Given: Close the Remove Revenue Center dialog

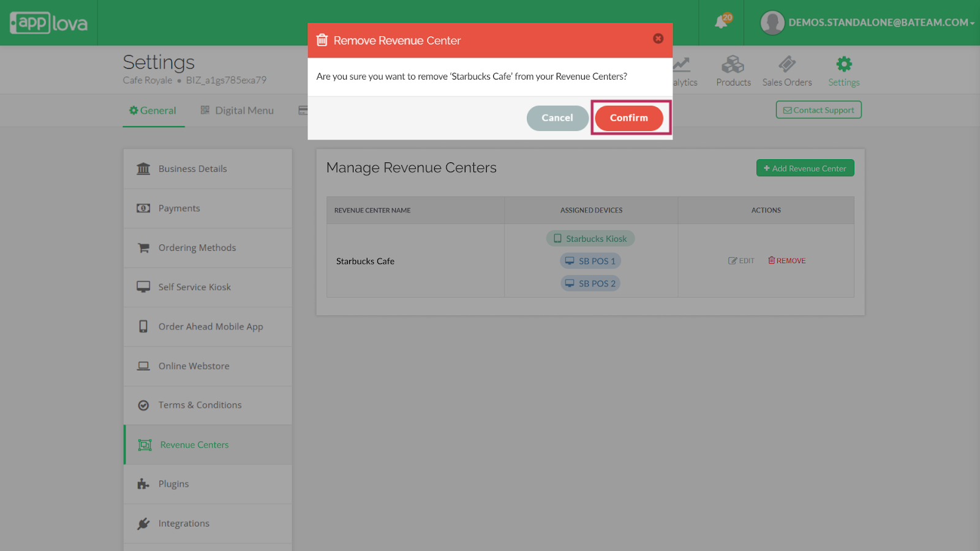Looking at the screenshot, I should (658, 39).
